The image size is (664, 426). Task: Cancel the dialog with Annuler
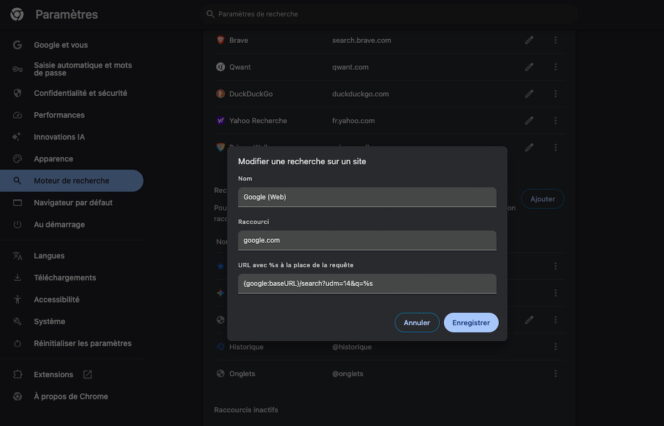(417, 323)
